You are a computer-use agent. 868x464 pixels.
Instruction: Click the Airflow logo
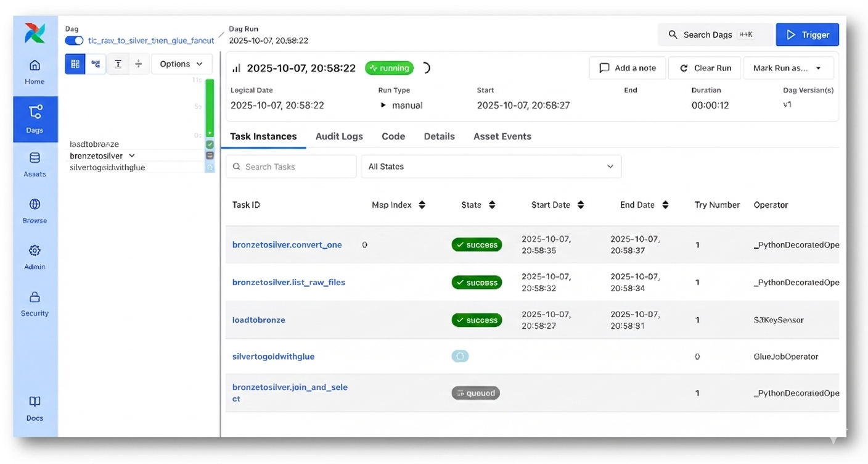pyautogui.click(x=35, y=33)
